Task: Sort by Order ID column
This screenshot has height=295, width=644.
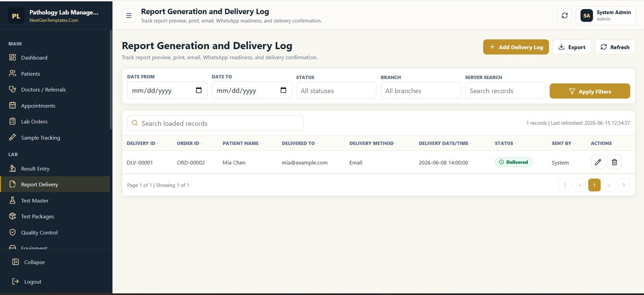Action: [190, 143]
